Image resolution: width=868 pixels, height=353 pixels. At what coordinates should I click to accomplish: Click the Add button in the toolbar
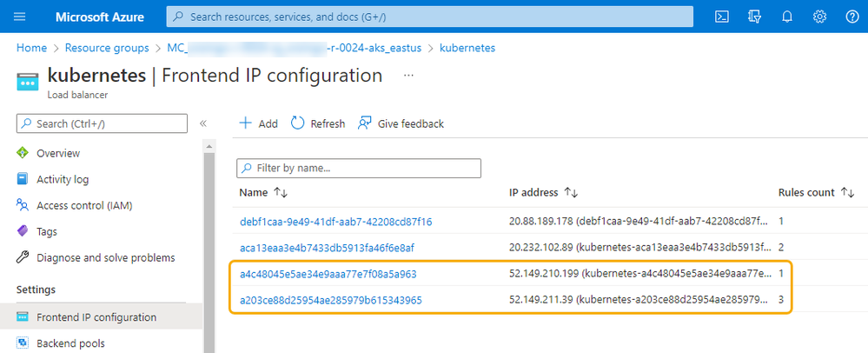[x=258, y=123]
